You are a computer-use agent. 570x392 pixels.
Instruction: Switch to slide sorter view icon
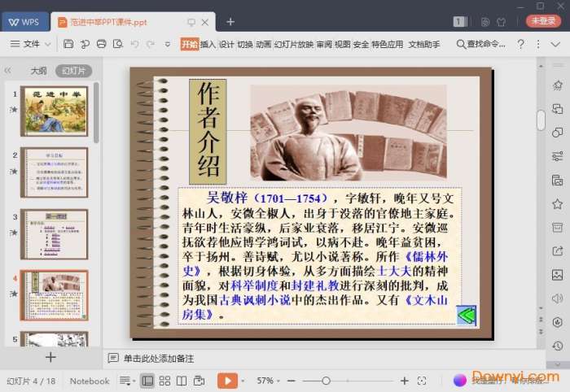[164, 381]
